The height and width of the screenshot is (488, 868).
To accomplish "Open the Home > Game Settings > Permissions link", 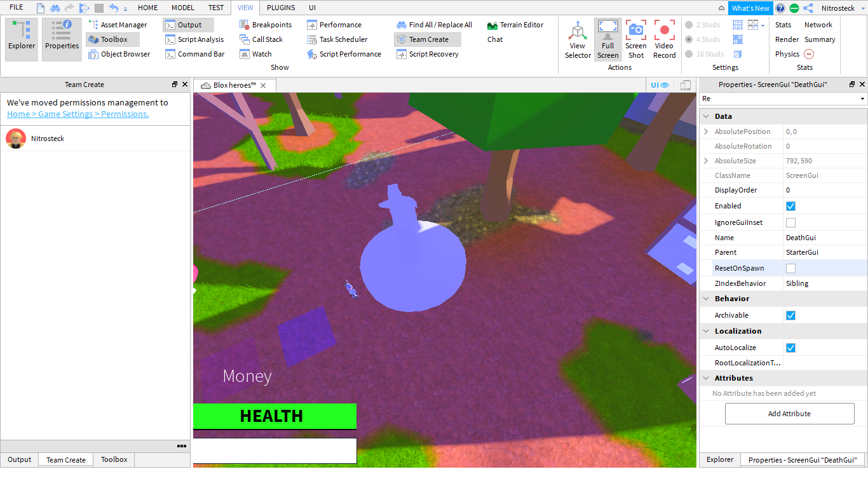I will pyautogui.click(x=78, y=114).
